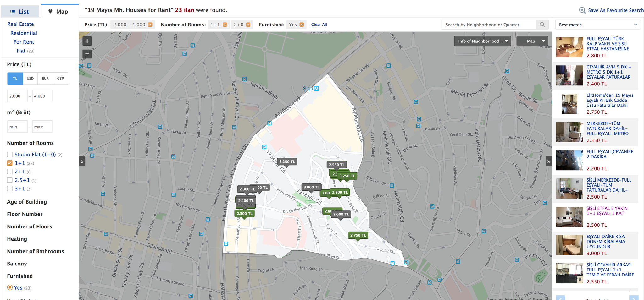Open the 2.750 TL green map marker
Screen dimensions: 644x300
point(358,235)
